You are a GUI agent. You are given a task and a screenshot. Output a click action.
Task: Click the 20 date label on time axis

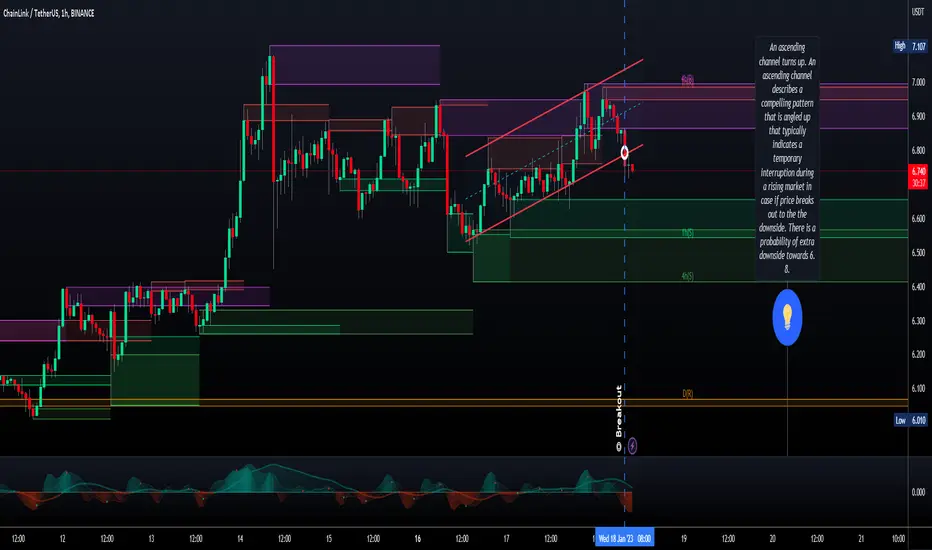coord(773,539)
